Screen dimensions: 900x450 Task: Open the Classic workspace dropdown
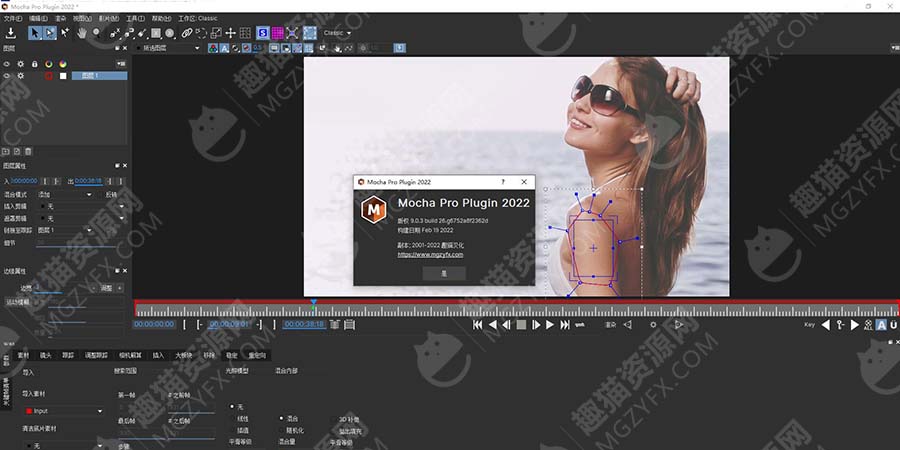click(x=338, y=33)
